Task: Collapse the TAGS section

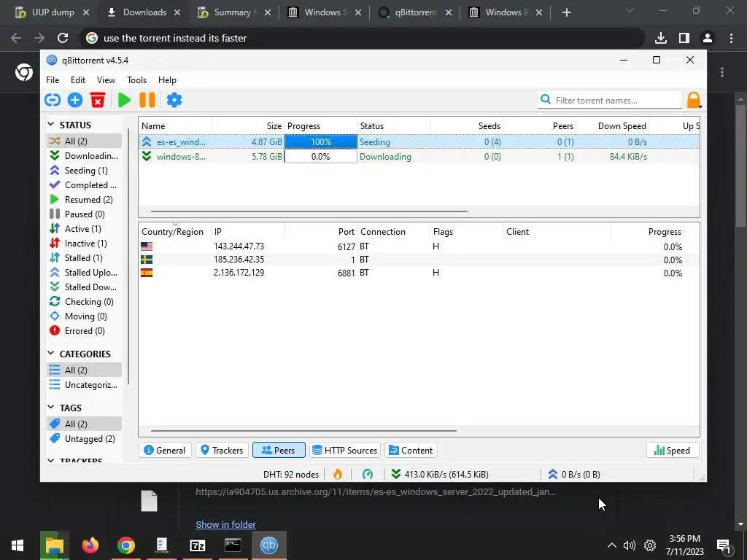Action: pyautogui.click(x=51, y=407)
